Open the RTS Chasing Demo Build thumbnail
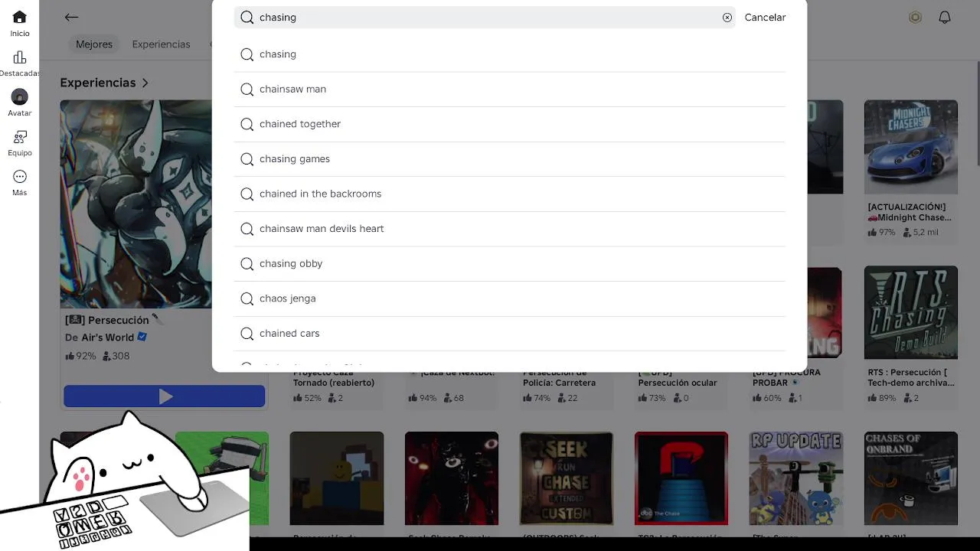The height and width of the screenshot is (551, 980). [911, 312]
